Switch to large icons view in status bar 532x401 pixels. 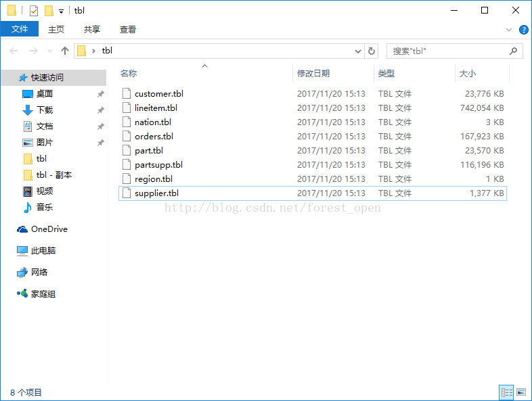pyautogui.click(x=521, y=392)
